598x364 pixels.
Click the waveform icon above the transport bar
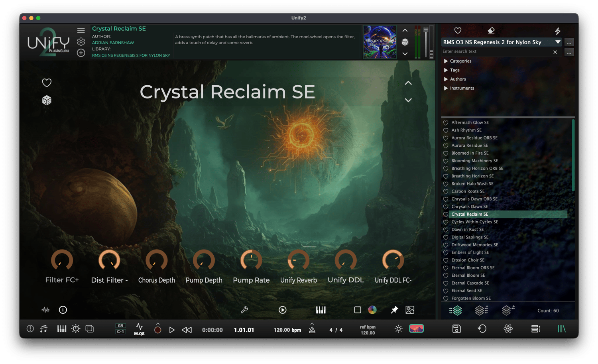click(45, 310)
